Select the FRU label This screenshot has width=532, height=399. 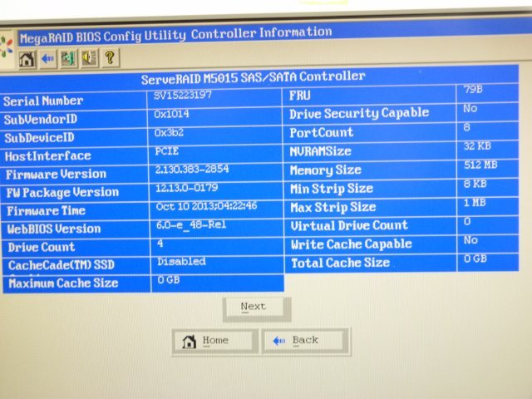point(299,96)
